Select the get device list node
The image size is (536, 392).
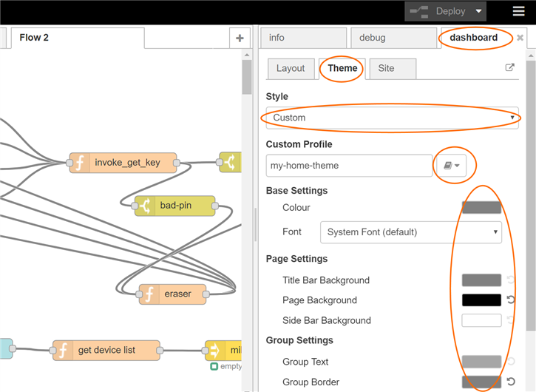tap(106, 351)
